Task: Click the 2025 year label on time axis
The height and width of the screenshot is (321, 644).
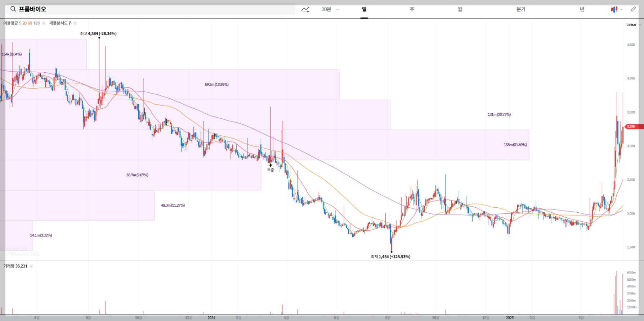Action: 510,318
